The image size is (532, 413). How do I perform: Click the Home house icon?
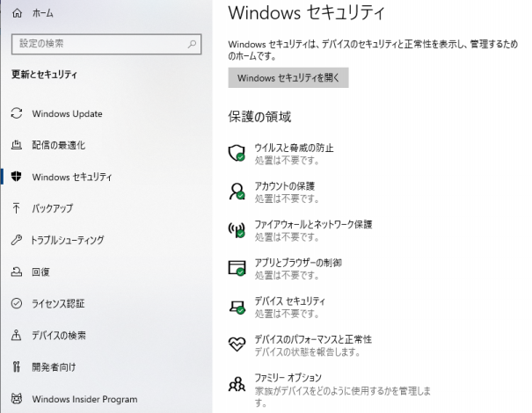coord(17,13)
